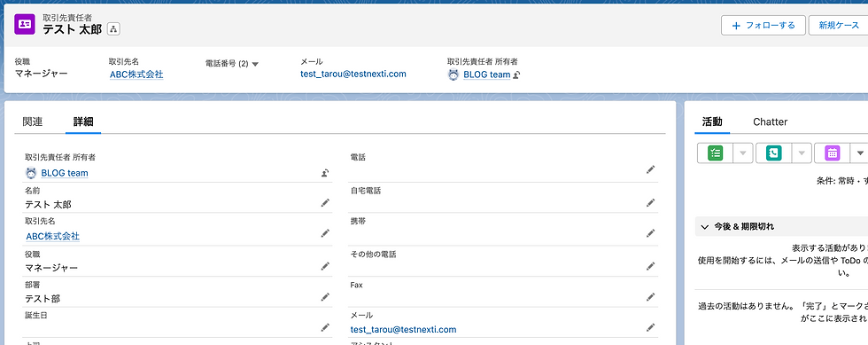Viewport: 868px width, 345px height.
Task: Switch to the 活動 tab
Action: [x=712, y=122]
